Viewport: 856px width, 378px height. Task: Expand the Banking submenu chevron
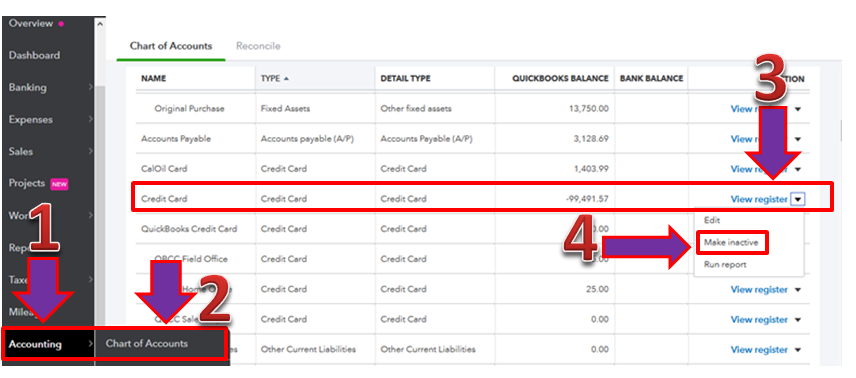[91, 87]
